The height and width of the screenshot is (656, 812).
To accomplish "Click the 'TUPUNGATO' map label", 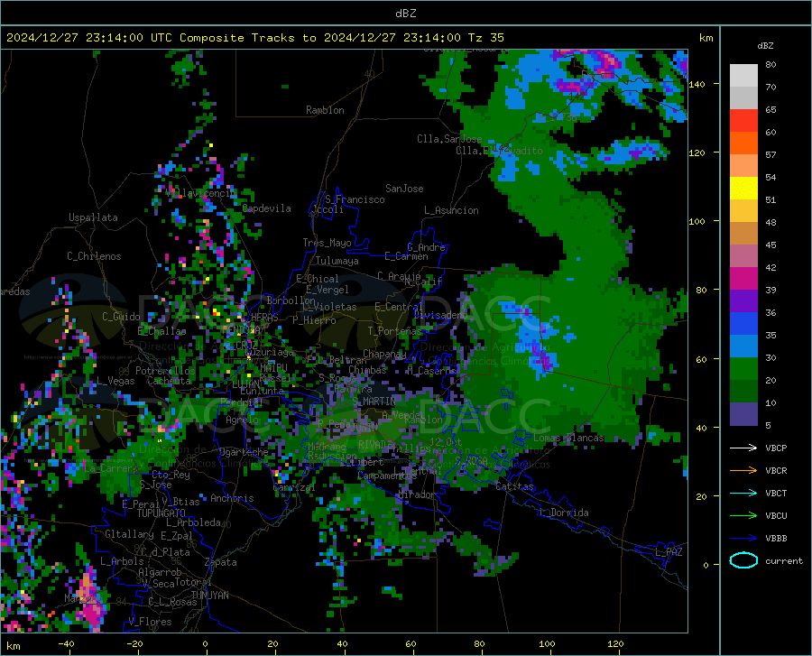I will pos(161,513).
